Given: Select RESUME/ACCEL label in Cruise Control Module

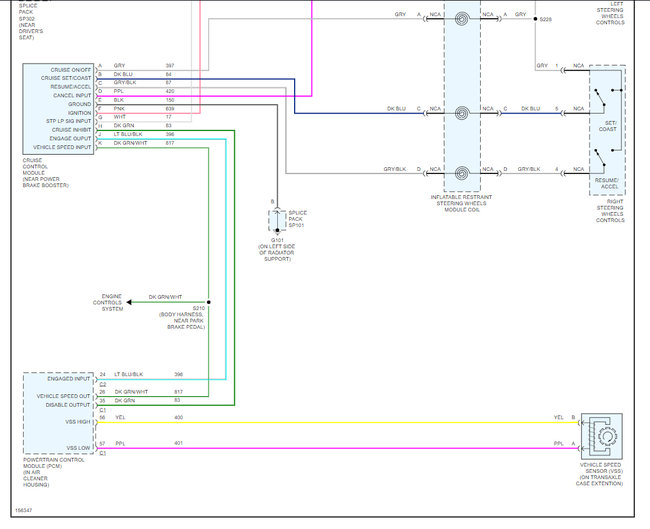Looking at the screenshot, I should tap(70, 87).
